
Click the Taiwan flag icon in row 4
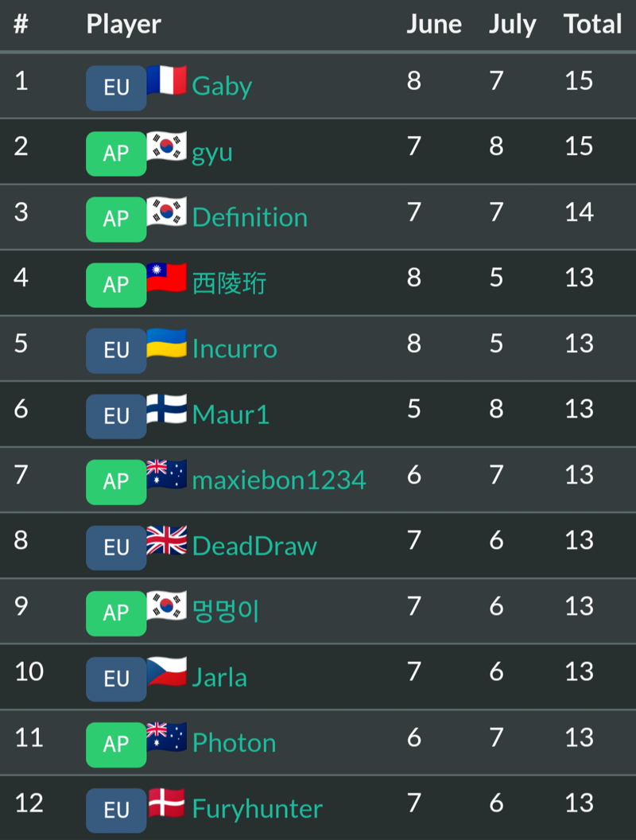click(166, 277)
